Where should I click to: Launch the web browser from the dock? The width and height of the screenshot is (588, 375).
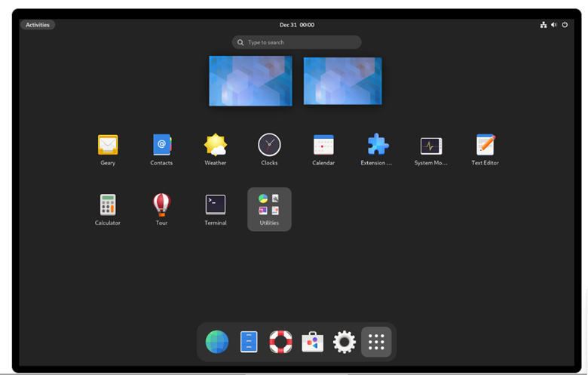click(217, 342)
